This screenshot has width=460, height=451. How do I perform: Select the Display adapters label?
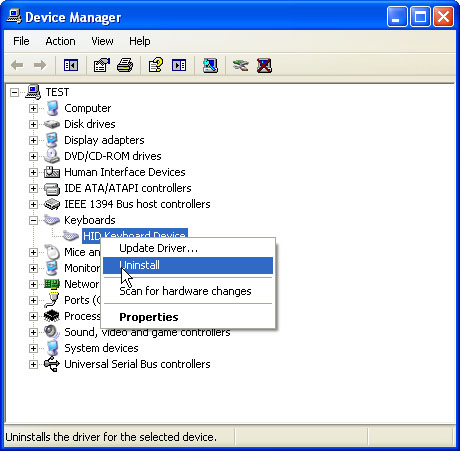[104, 140]
